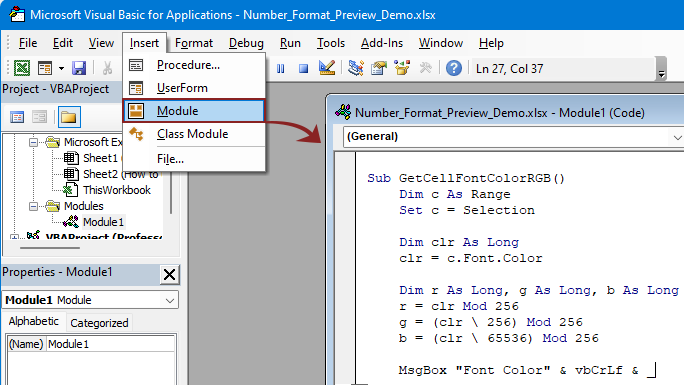
Task: Choose Procedure... from Insert menu
Action: pos(194,65)
